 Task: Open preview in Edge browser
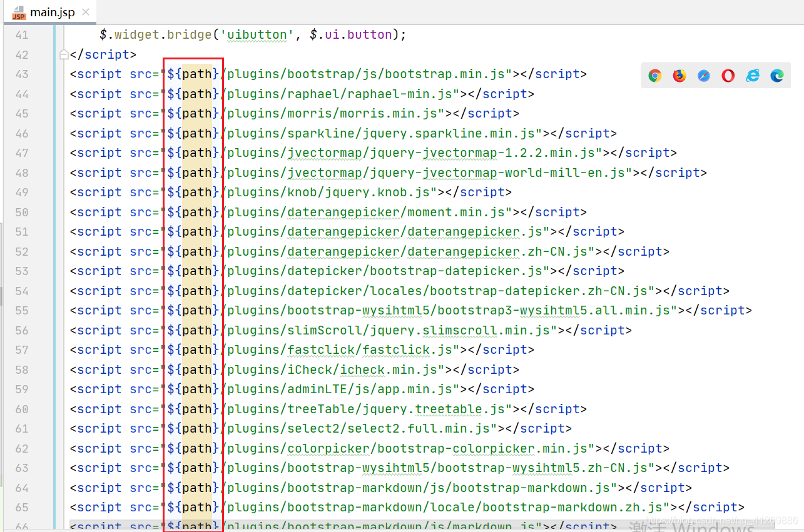[x=777, y=76]
